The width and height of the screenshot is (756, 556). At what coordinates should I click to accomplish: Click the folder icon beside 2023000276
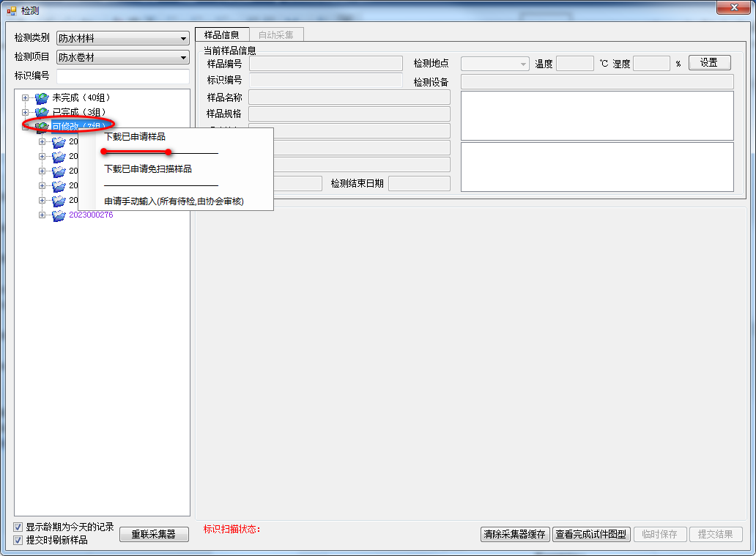click(x=59, y=215)
